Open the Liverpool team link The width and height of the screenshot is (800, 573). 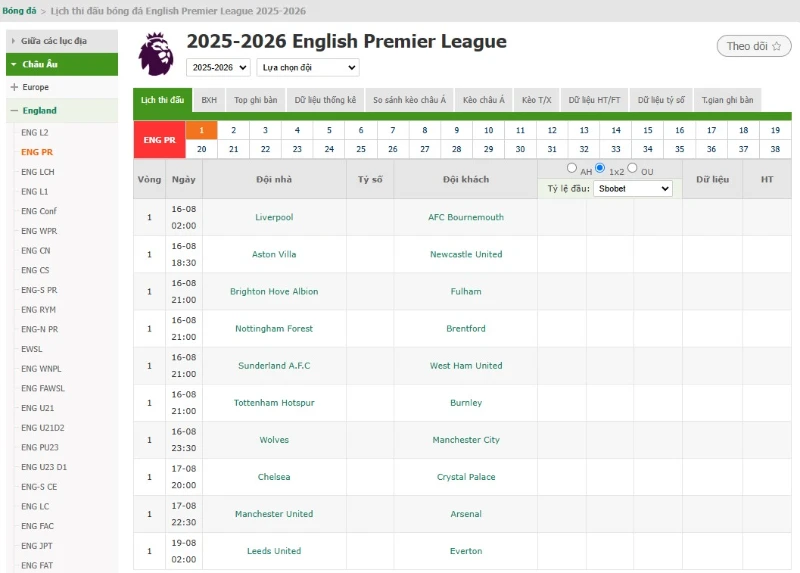[274, 217]
